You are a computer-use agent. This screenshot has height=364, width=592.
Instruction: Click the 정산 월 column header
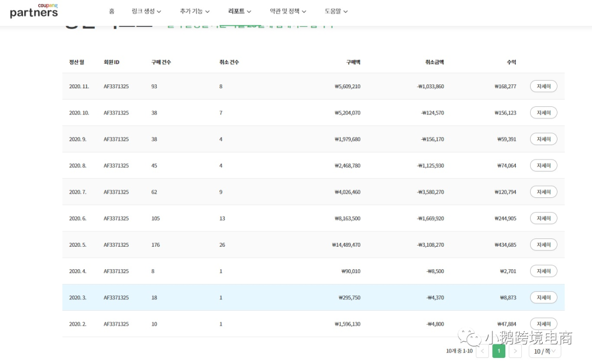(77, 62)
